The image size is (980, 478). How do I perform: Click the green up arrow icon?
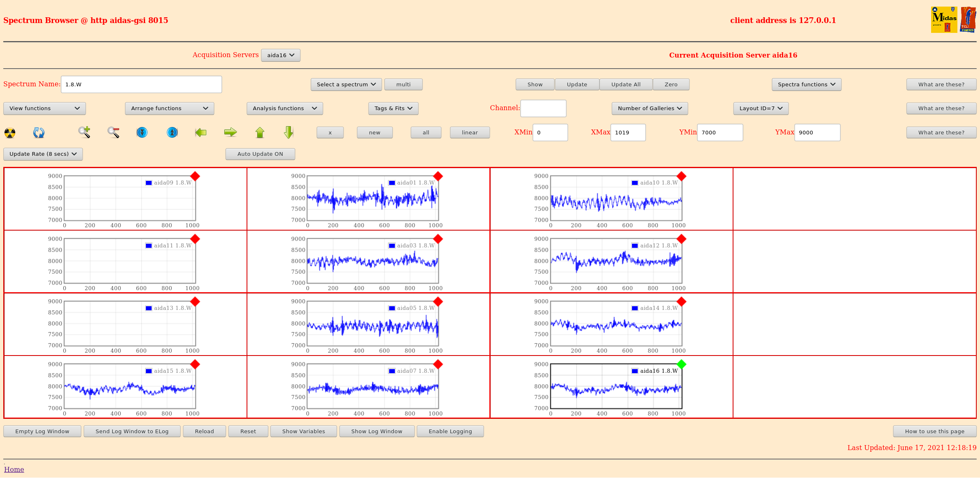pos(260,132)
